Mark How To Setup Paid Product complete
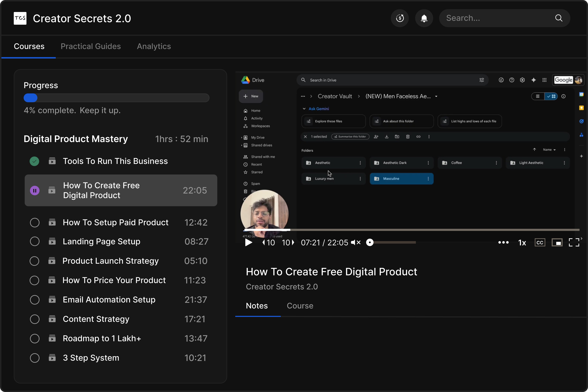Screen dimensions: 588x392 click(35, 222)
